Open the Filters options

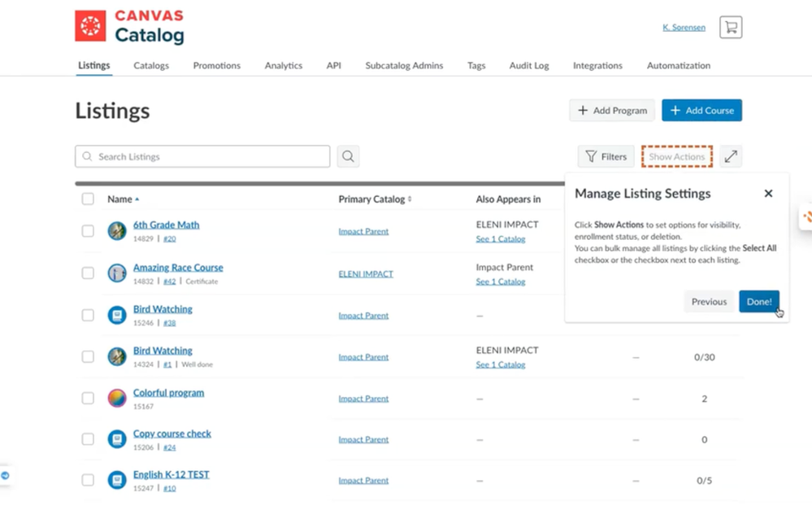coord(606,156)
